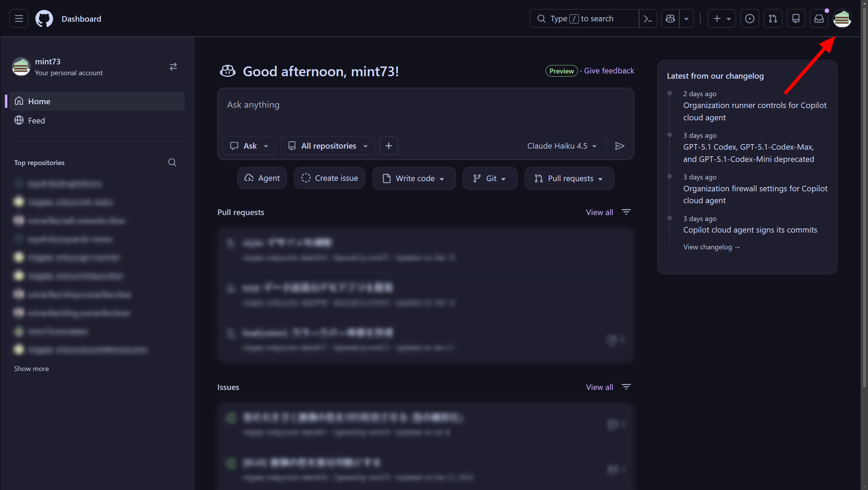Open Organization firewall settings changelog entry
This screenshot has width=868, height=490.
[x=755, y=194]
